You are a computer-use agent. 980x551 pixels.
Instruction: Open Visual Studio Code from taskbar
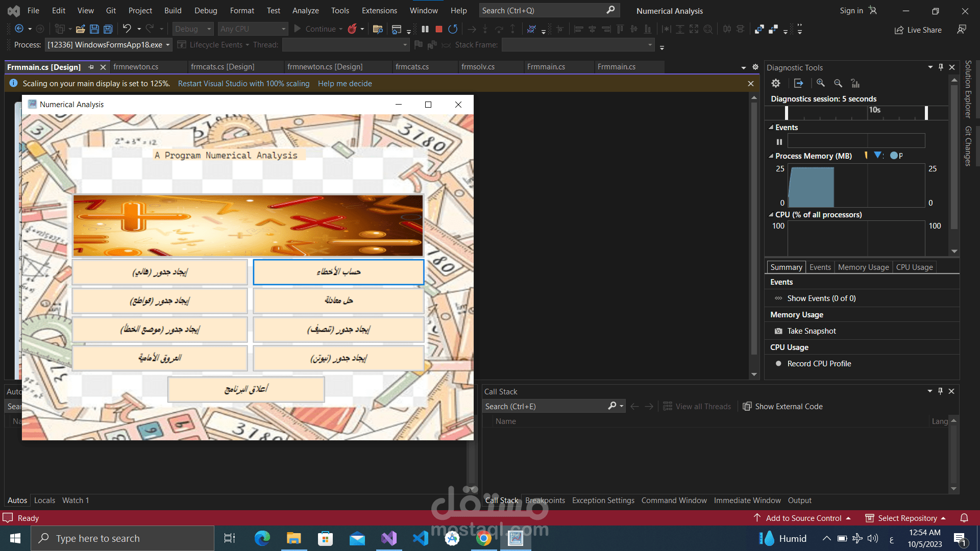click(421, 538)
